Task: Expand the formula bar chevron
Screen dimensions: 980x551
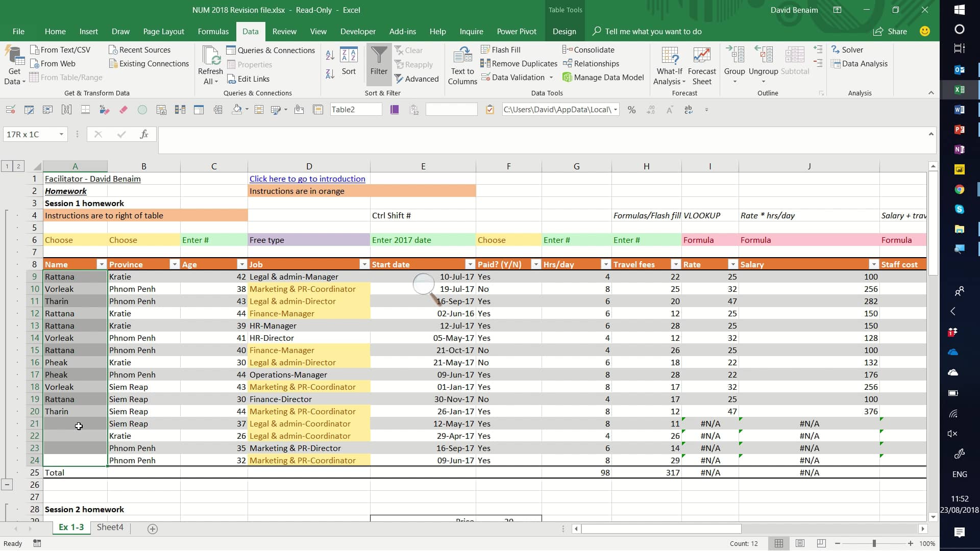Action: [931, 134]
